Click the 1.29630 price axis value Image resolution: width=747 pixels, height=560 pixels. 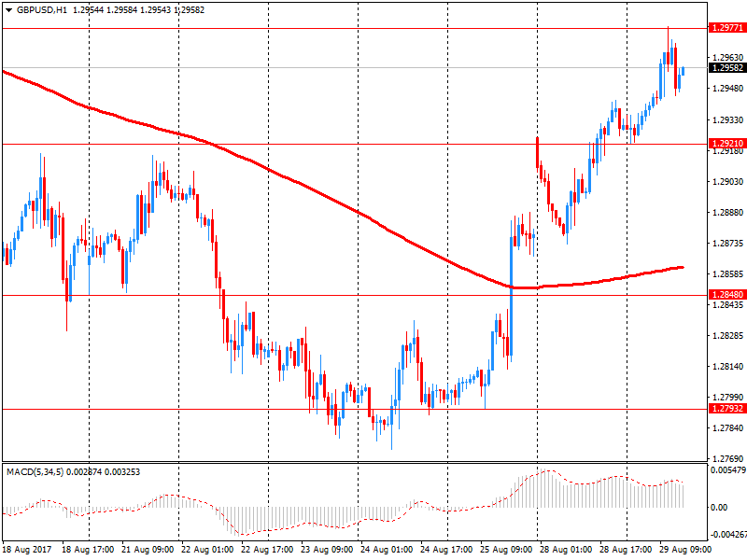click(x=728, y=57)
